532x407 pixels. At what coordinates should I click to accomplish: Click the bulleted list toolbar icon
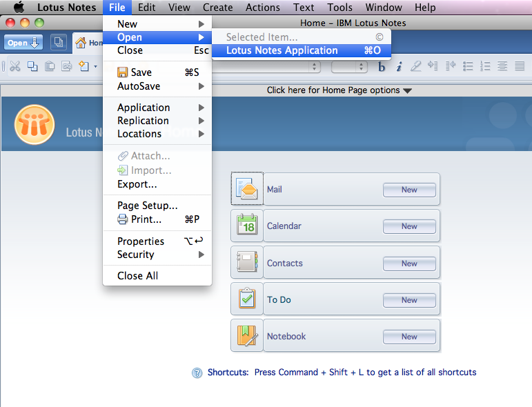tap(468, 66)
